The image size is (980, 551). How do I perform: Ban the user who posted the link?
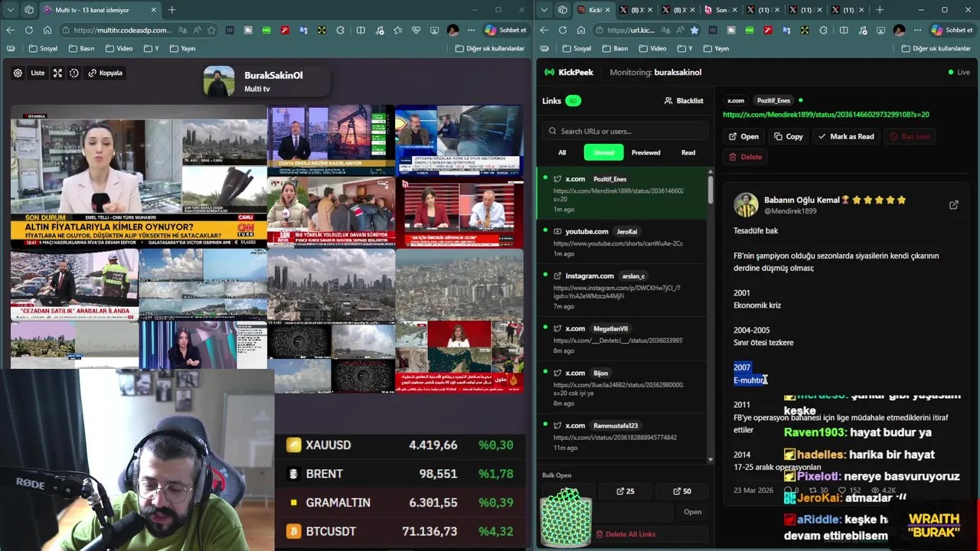pos(910,136)
